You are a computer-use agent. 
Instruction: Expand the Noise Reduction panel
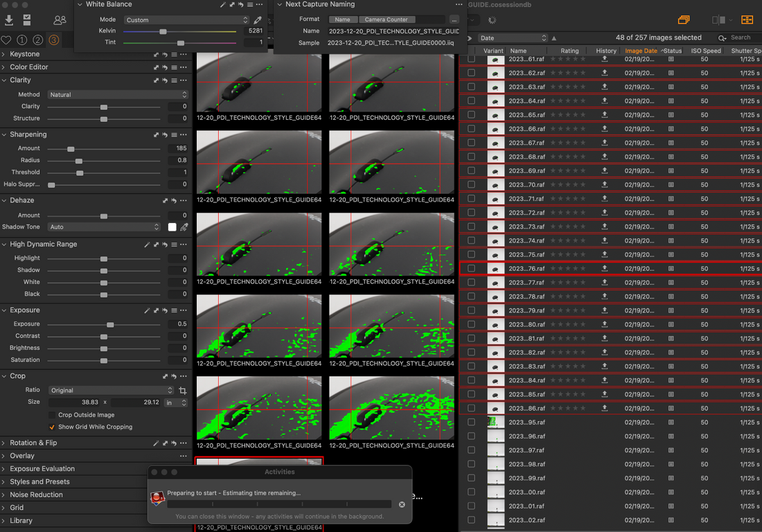36,495
